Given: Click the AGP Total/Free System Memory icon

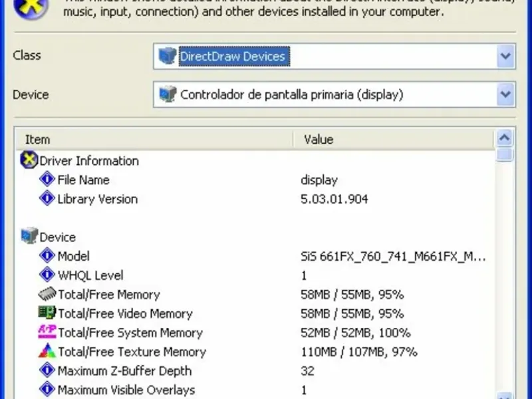Looking at the screenshot, I should tap(47, 332).
